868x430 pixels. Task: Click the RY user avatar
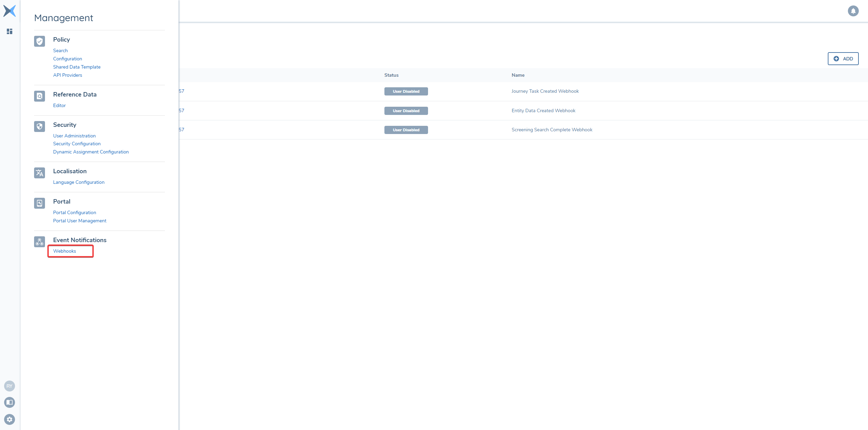(10, 386)
